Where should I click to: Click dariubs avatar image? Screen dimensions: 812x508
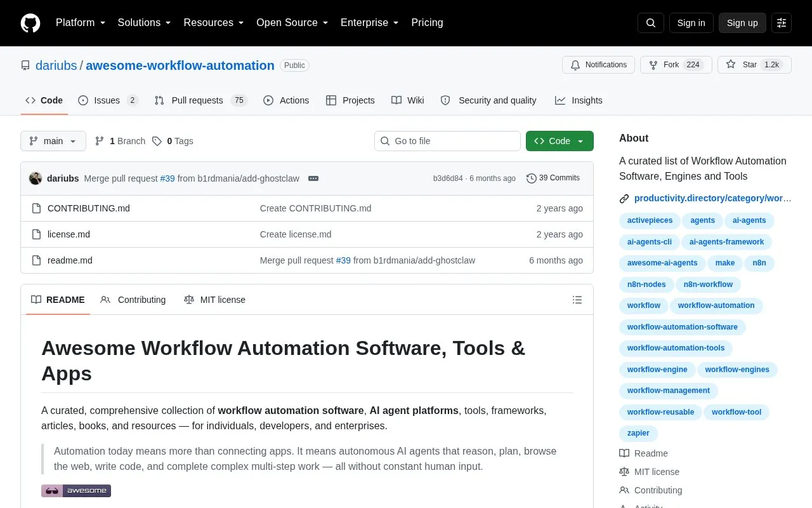point(36,178)
